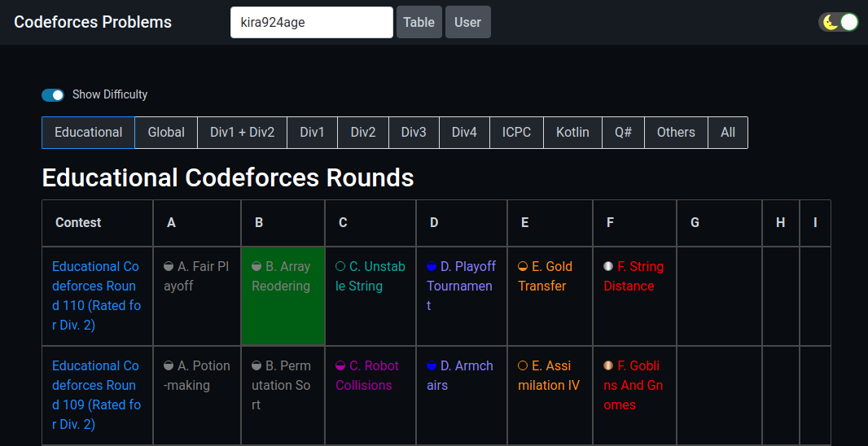The height and width of the screenshot is (446, 868).
Task: Select the Div2 tab
Action: point(363,133)
